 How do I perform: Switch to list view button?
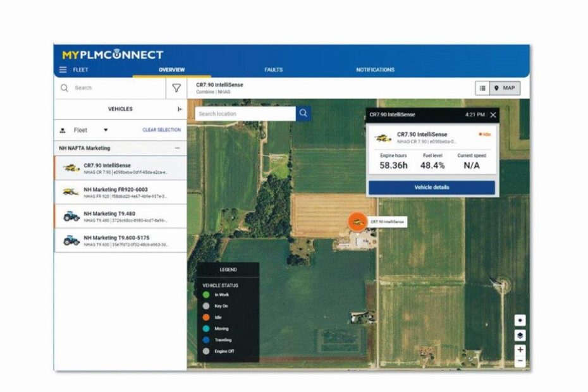pyautogui.click(x=482, y=88)
